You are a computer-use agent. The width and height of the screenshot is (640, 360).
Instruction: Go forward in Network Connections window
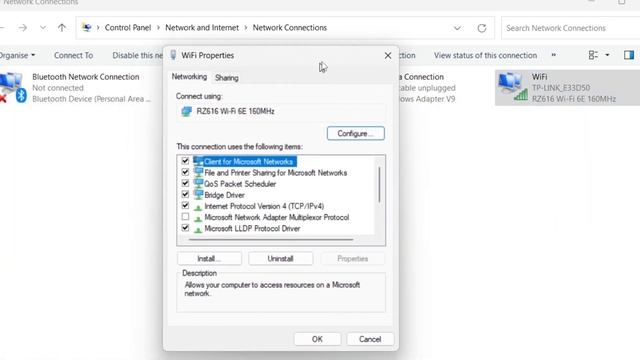pyautogui.click(x=23, y=28)
